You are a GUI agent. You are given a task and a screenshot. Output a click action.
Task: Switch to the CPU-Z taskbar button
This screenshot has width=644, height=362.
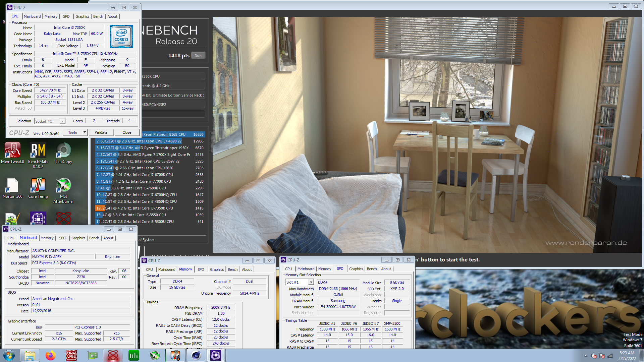click(x=215, y=355)
